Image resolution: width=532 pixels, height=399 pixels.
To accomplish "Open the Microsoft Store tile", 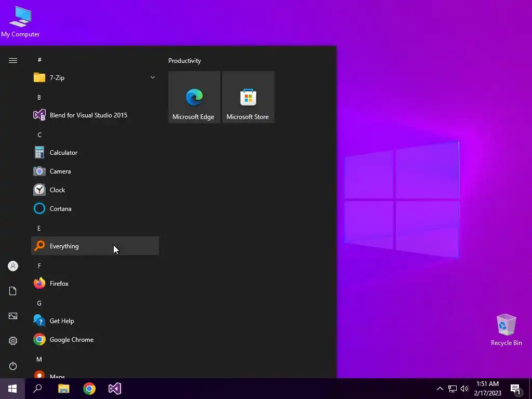I will pos(248,97).
